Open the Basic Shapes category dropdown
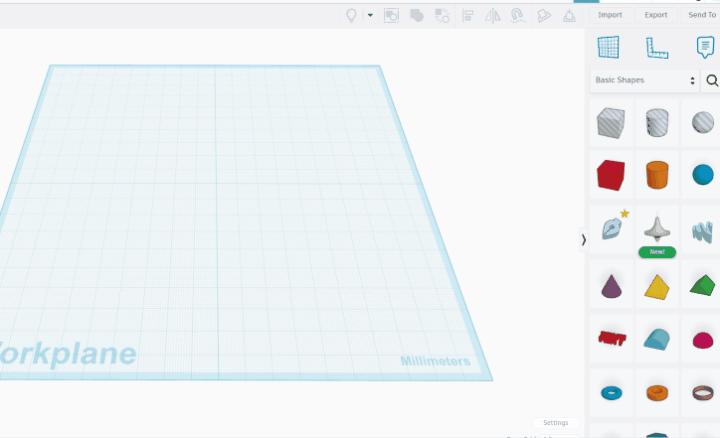The width and height of the screenshot is (720, 438). click(x=645, y=80)
